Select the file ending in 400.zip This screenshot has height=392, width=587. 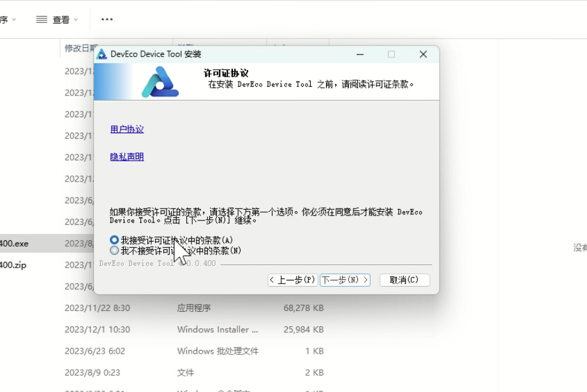click(x=13, y=265)
